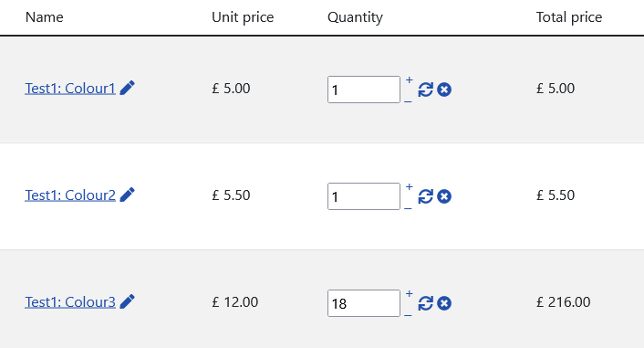Decrease Colour1 quantity with the minus

pos(408,101)
